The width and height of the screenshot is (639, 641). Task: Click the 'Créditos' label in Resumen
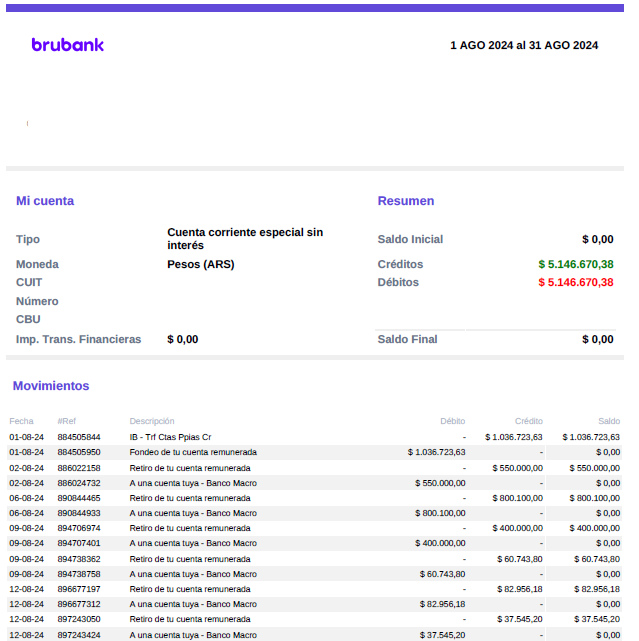click(x=401, y=264)
